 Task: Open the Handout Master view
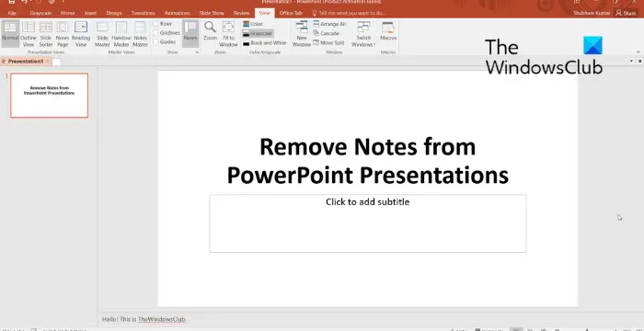[121, 34]
